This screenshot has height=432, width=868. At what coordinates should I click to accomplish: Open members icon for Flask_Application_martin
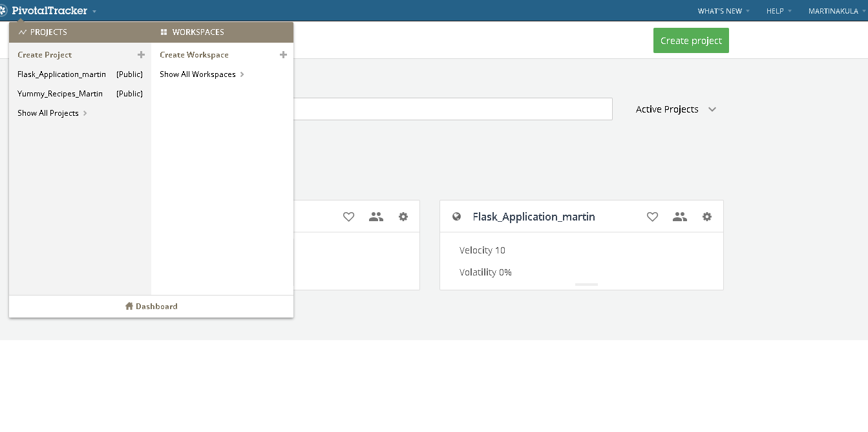(x=679, y=217)
